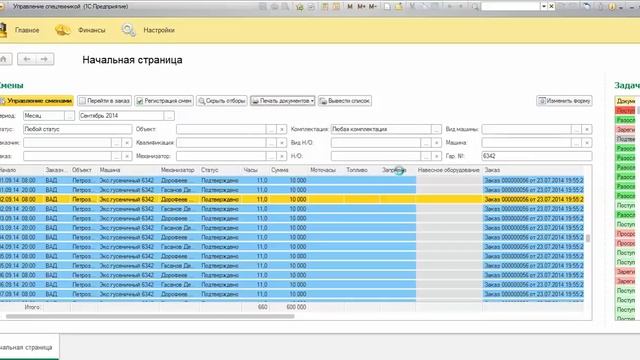Clear the Вид машины filter field
The width and height of the screenshot is (640, 360).
pos(587,129)
